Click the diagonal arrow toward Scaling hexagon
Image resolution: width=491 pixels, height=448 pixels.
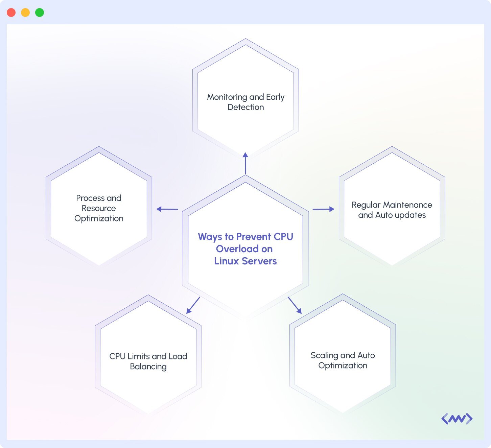tap(295, 305)
